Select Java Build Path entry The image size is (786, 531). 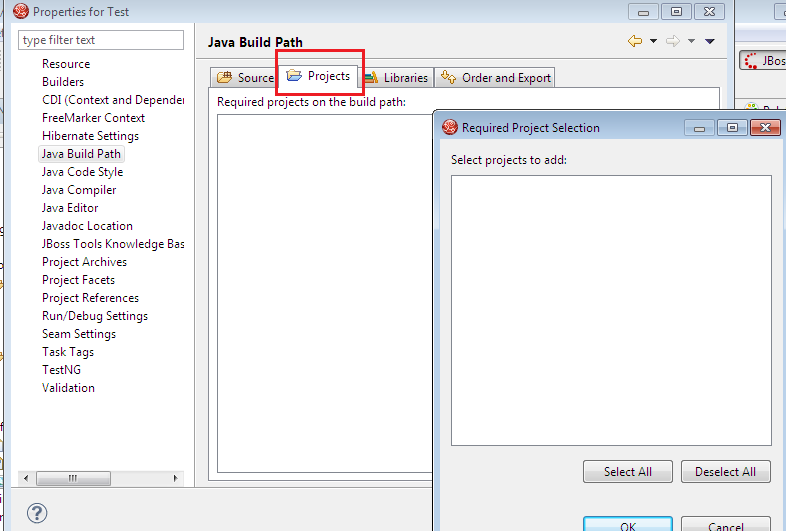(81, 154)
